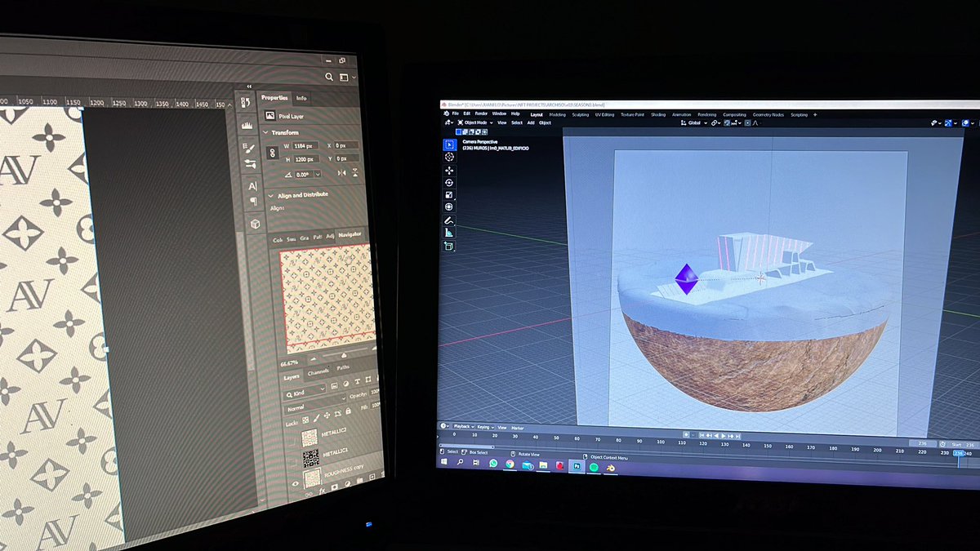Switch to the Info tab in Photoshop
Viewport: 980px width, 551px height.
(x=301, y=98)
